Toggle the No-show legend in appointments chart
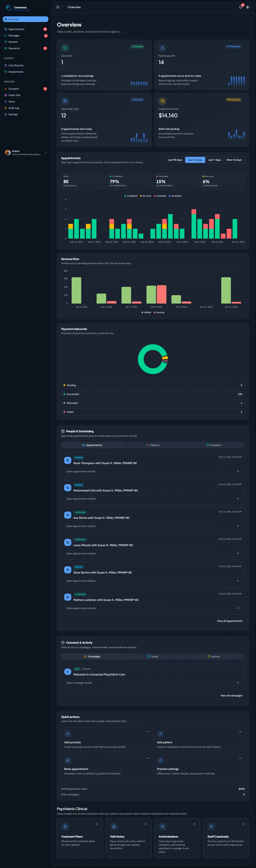 pos(146,196)
